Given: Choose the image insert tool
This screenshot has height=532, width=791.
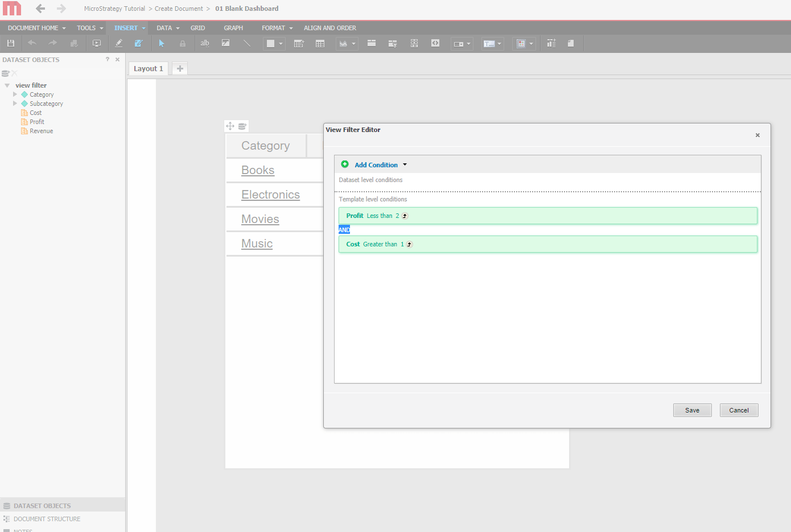Looking at the screenshot, I should coord(226,43).
